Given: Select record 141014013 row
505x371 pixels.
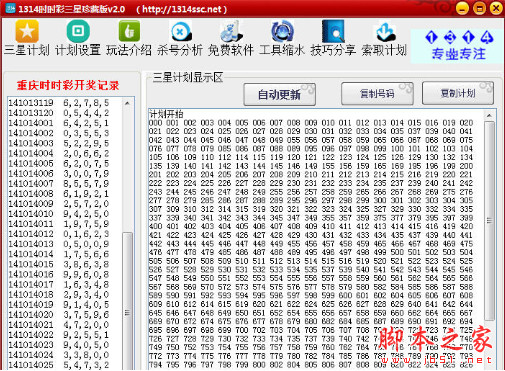Looking at the screenshot, I should tap(59, 244).
